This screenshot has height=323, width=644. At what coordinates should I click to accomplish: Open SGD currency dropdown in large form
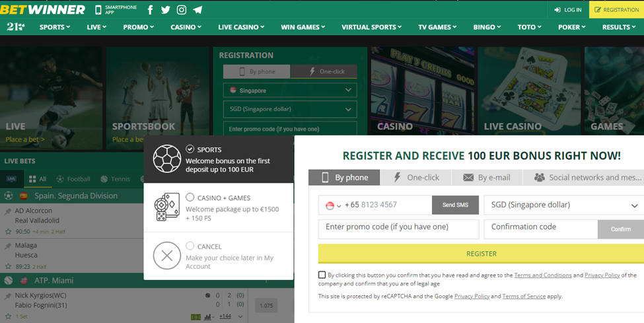click(564, 205)
